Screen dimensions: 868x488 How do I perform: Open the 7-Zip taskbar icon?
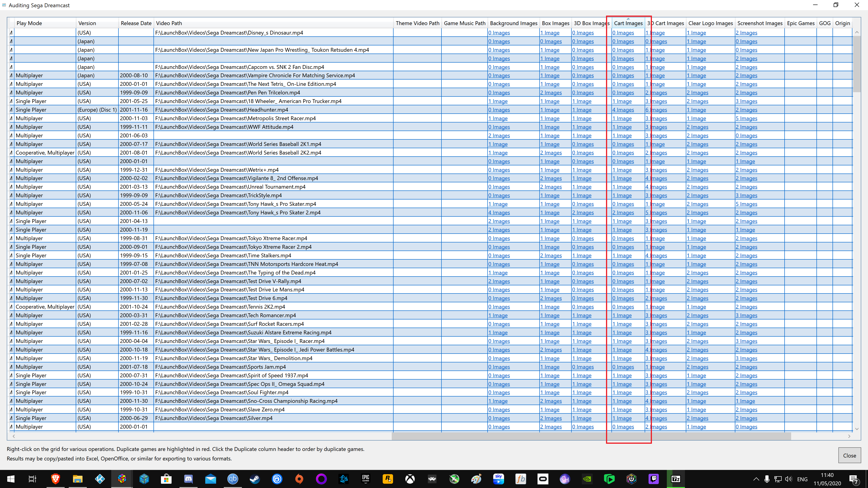(676, 479)
